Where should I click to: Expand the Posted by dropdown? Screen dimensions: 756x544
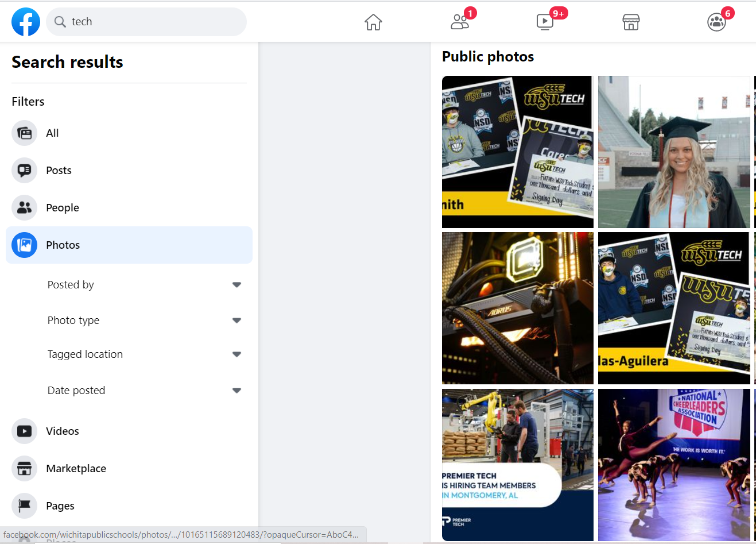click(x=236, y=284)
